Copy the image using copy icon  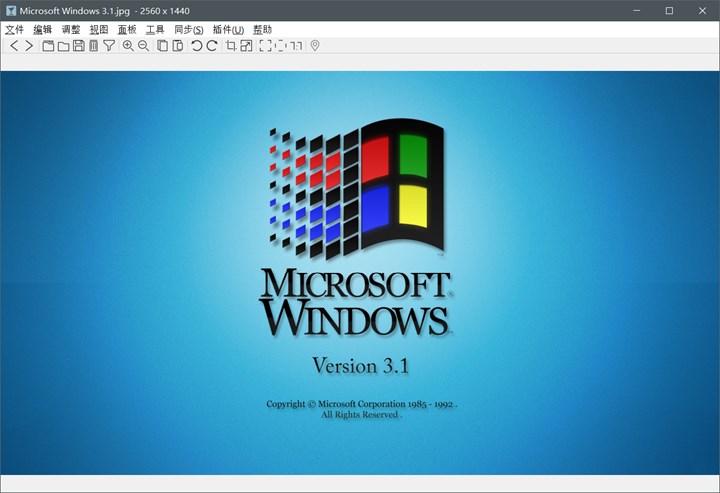point(163,45)
